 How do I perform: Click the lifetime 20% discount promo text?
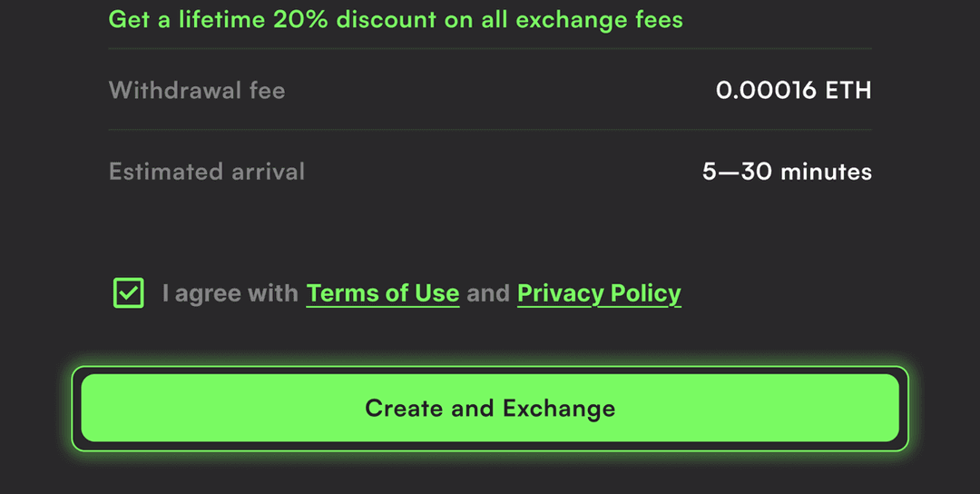pyautogui.click(x=396, y=19)
